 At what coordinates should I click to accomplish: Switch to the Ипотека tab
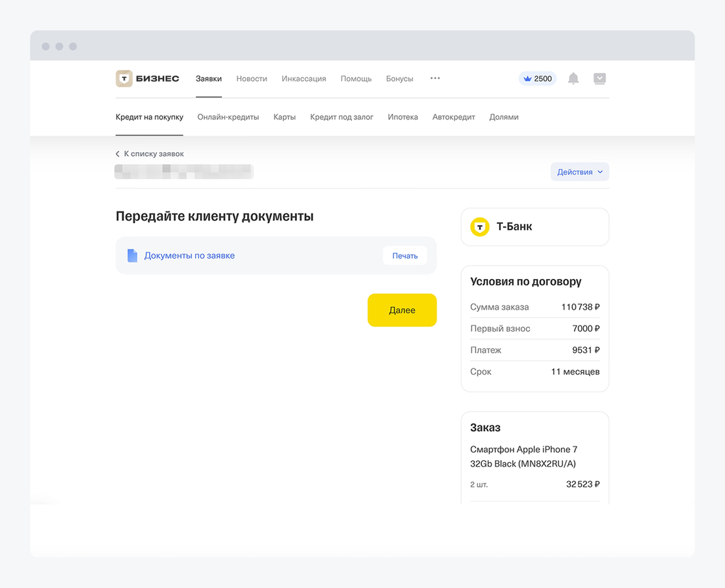click(x=403, y=117)
